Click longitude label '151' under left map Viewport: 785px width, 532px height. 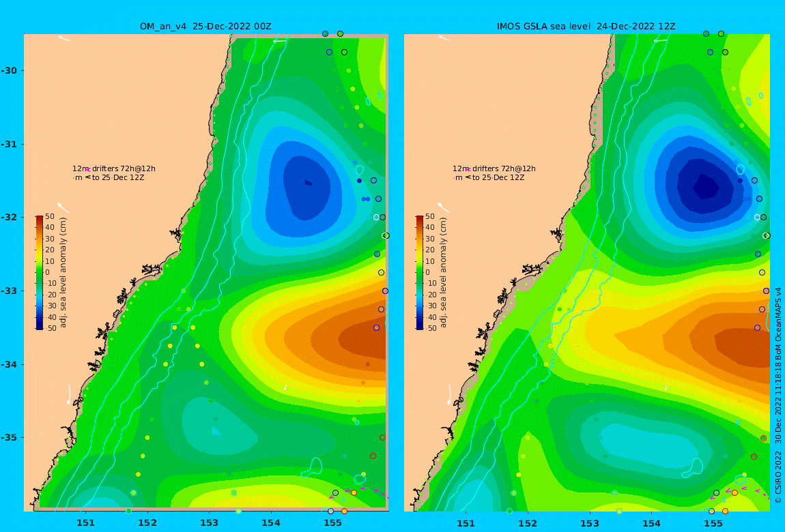tap(85, 523)
